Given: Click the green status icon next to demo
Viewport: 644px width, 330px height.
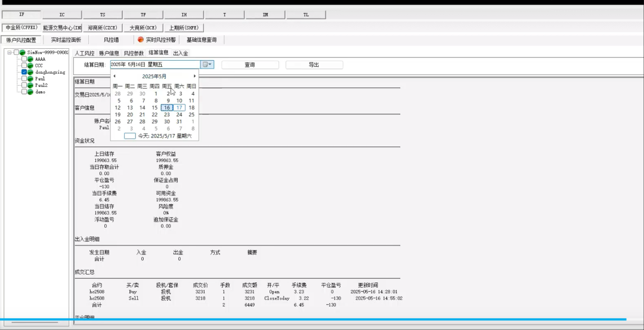Looking at the screenshot, I should (x=30, y=92).
